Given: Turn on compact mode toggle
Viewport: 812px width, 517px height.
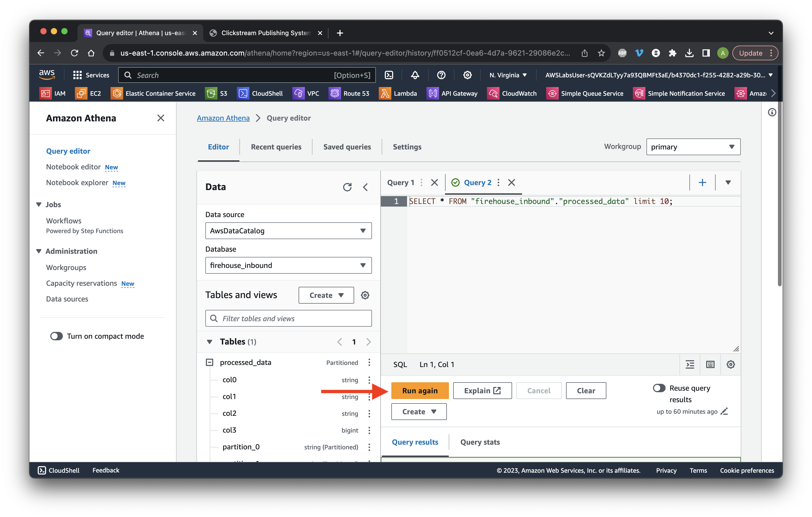Looking at the screenshot, I should pyautogui.click(x=56, y=336).
